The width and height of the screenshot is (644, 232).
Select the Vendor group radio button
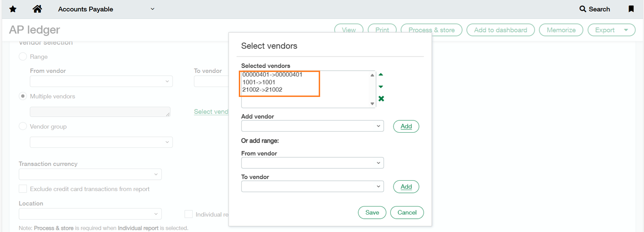point(23,126)
